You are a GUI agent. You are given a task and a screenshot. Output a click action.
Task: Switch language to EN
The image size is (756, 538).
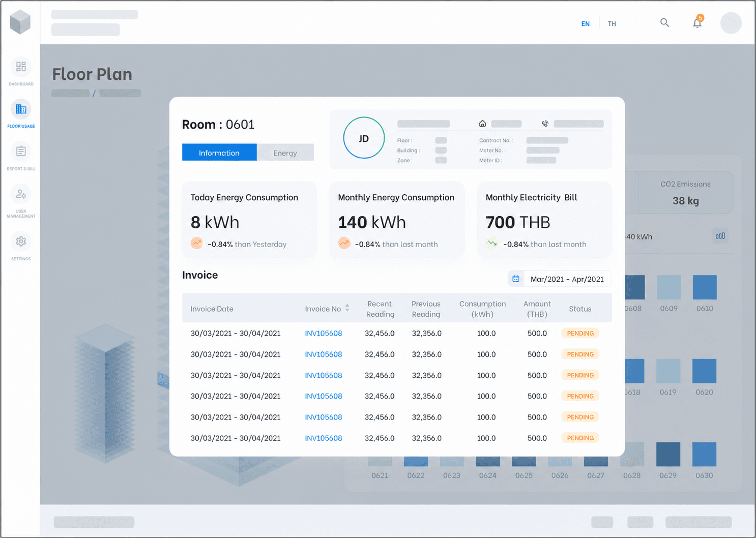tap(586, 24)
